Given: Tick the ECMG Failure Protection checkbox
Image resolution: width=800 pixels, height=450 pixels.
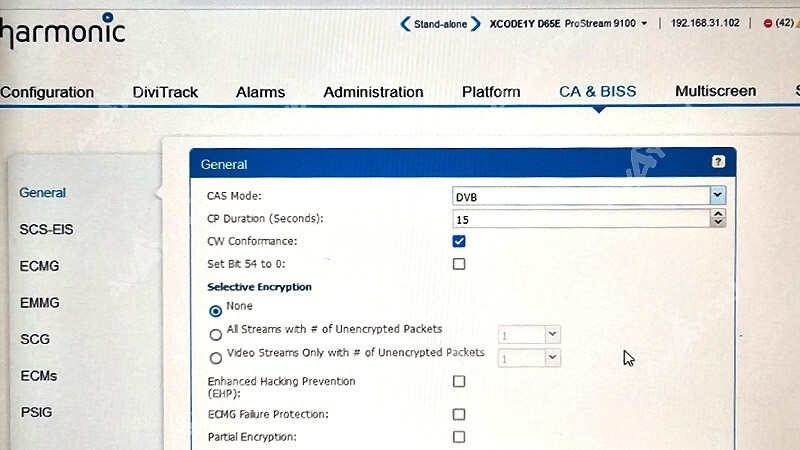Looking at the screenshot, I should 459,414.
